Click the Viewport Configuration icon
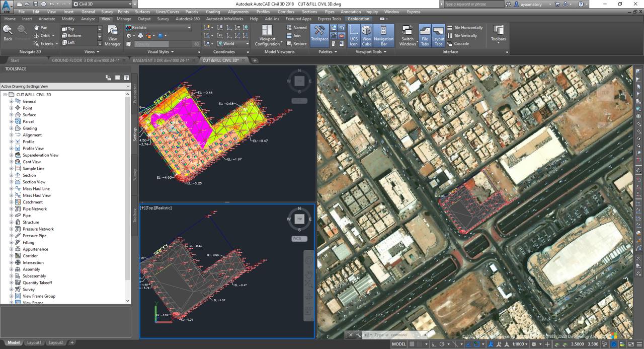 coord(267,35)
